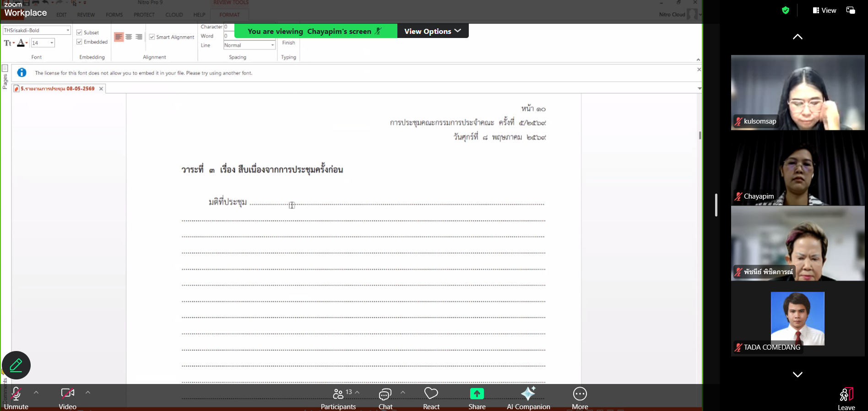This screenshot has width=868, height=411.
Task: Expand the View Options dropdown
Action: click(x=433, y=31)
